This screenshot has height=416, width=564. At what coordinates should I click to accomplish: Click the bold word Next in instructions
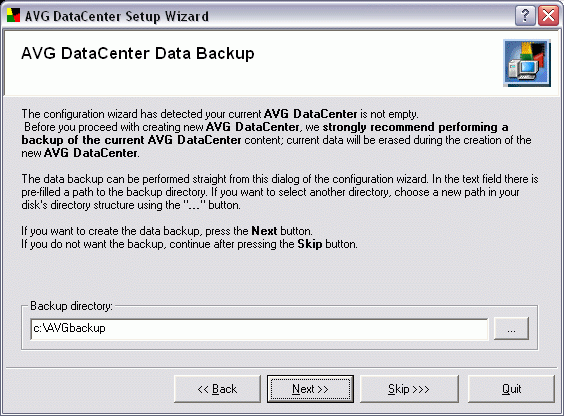[x=264, y=231]
